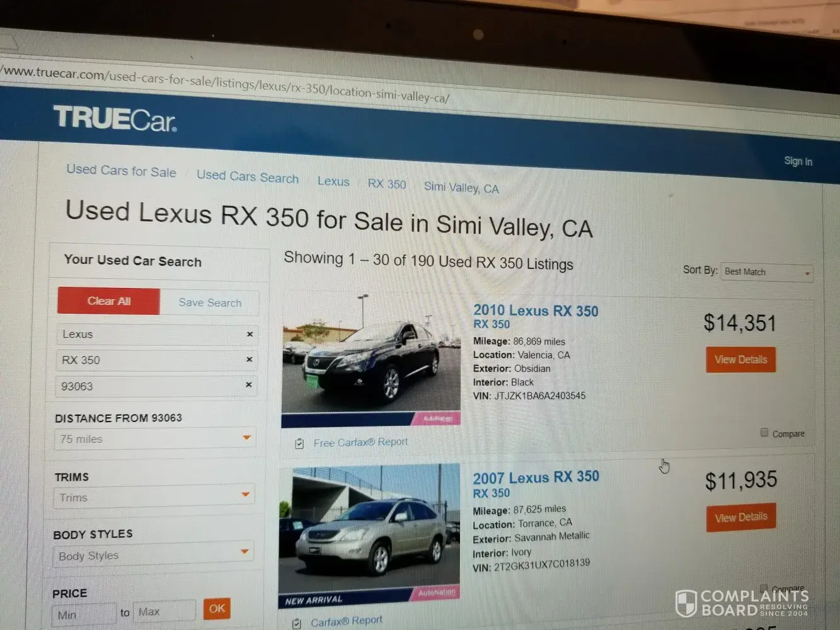
Task: Click the Min price input field
Action: (x=84, y=615)
